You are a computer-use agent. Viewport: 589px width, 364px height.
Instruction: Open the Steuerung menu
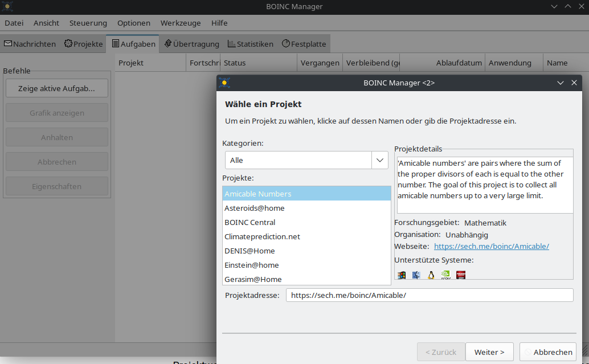88,23
